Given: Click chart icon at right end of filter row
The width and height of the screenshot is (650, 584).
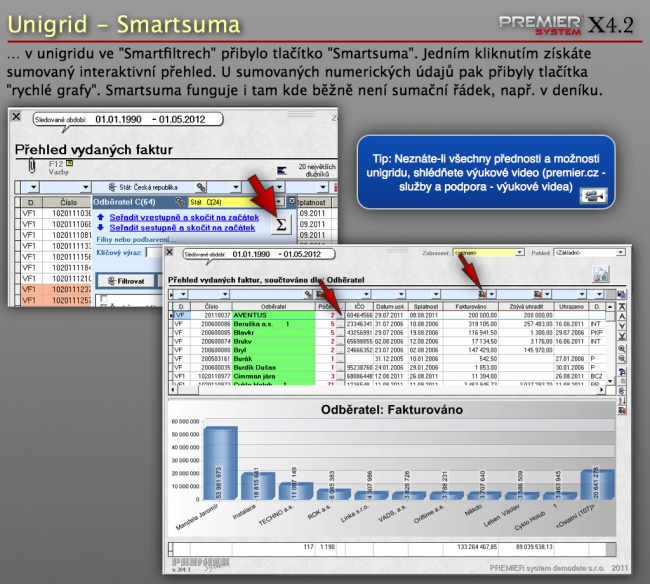Looking at the screenshot, I should click(x=622, y=294).
